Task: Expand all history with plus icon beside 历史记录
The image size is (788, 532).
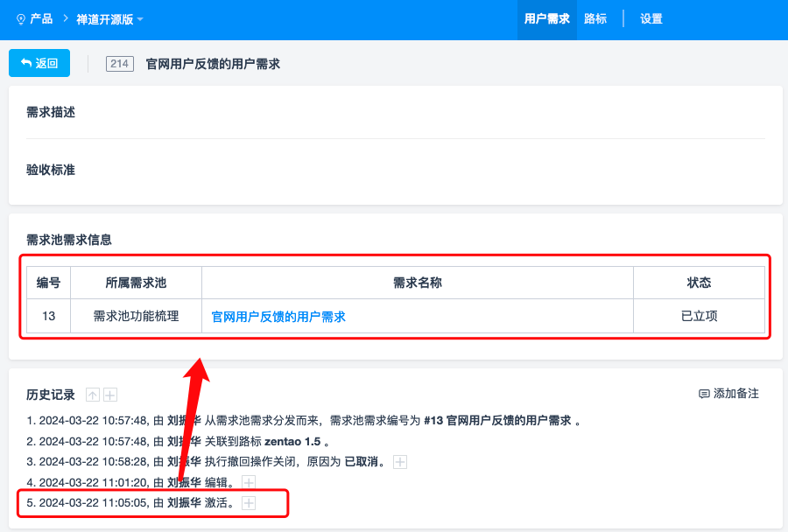Action: coord(110,395)
